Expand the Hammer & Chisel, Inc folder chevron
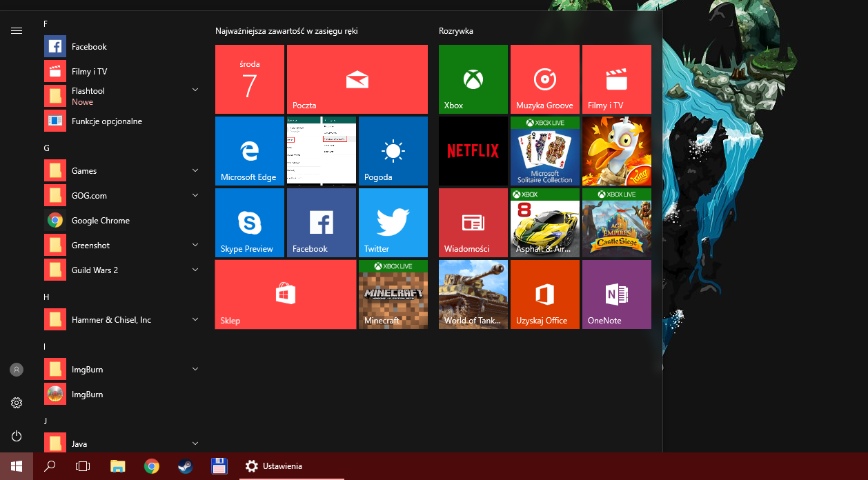Image resolution: width=868 pixels, height=480 pixels. [195, 319]
